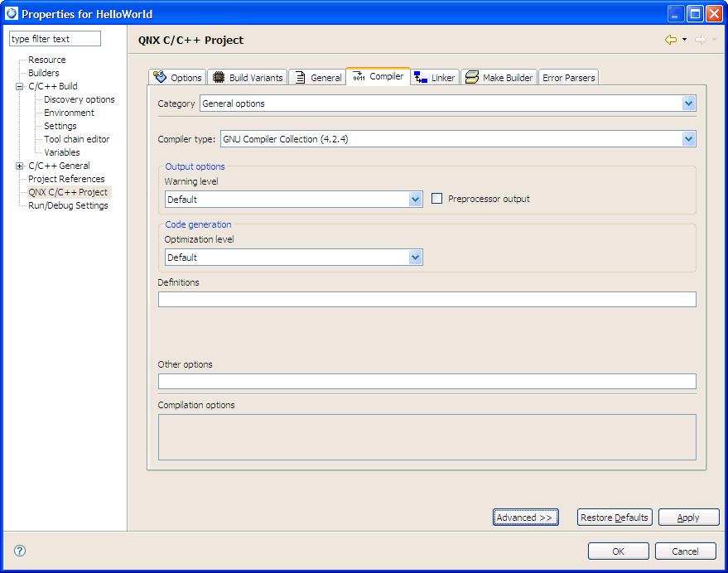Click the back navigation arrow icon
The image size is (728, 573).
tap(671, 40)
